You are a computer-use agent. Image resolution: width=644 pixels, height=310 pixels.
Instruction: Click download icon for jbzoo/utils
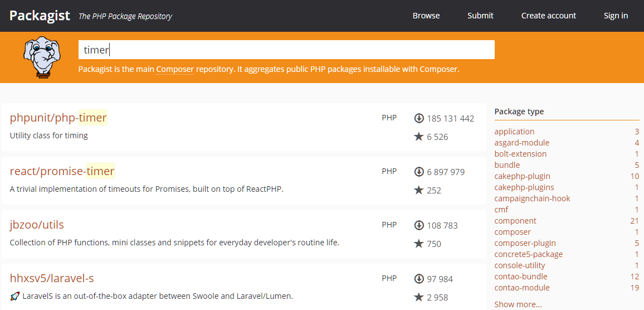tap(419, 225)
